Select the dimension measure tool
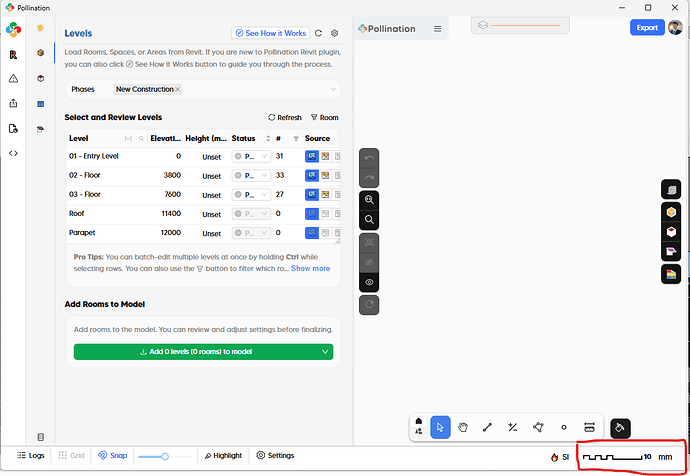The image size is (690, 476). click(x=589, y=427)
